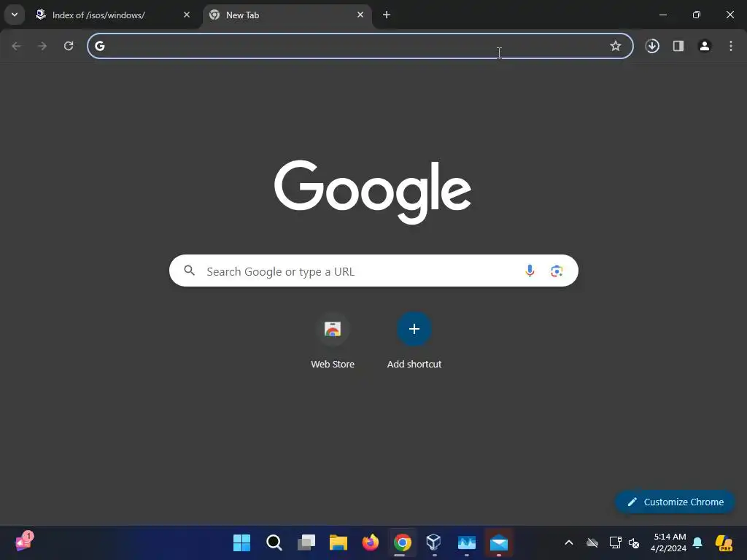This screenshot has height=560, width=747.
Task: Close the New Tab tab
Action: tap(360, 15)
